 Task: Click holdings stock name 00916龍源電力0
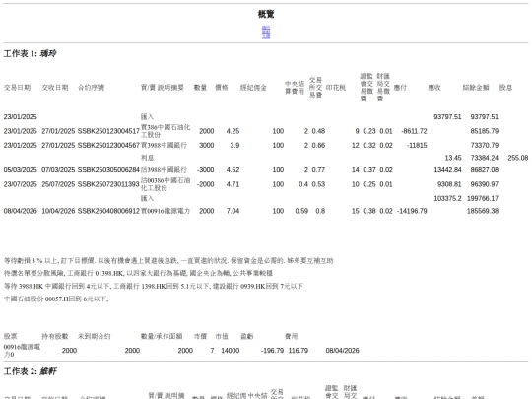(22, 351)
